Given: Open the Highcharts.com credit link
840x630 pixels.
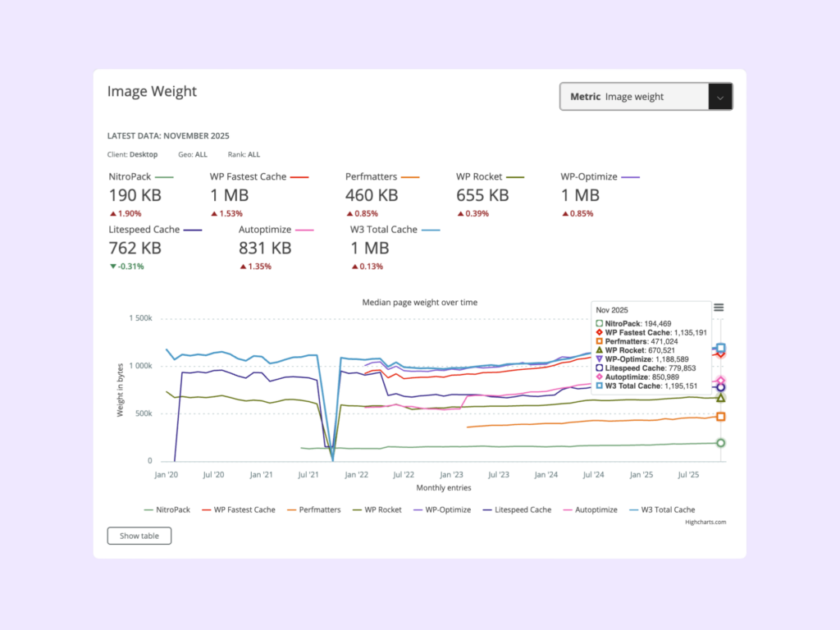Looking at the screenshot, I should point(705,522).
